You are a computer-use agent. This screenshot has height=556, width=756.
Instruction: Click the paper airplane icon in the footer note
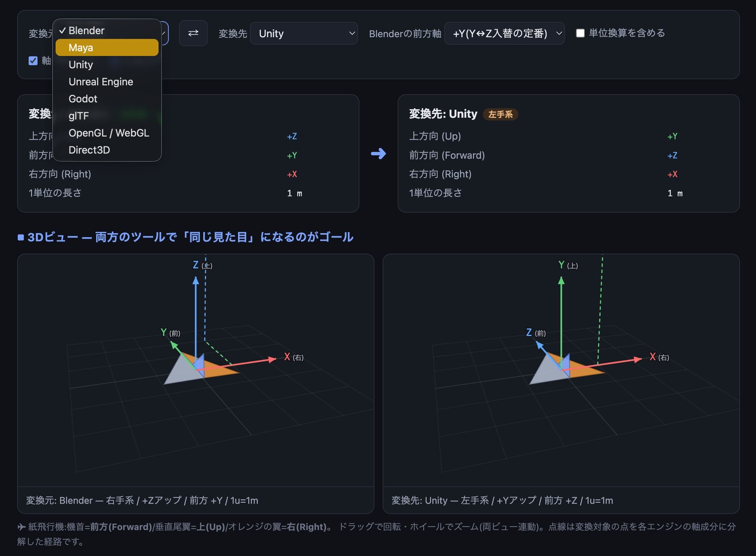tap(22, 527)
